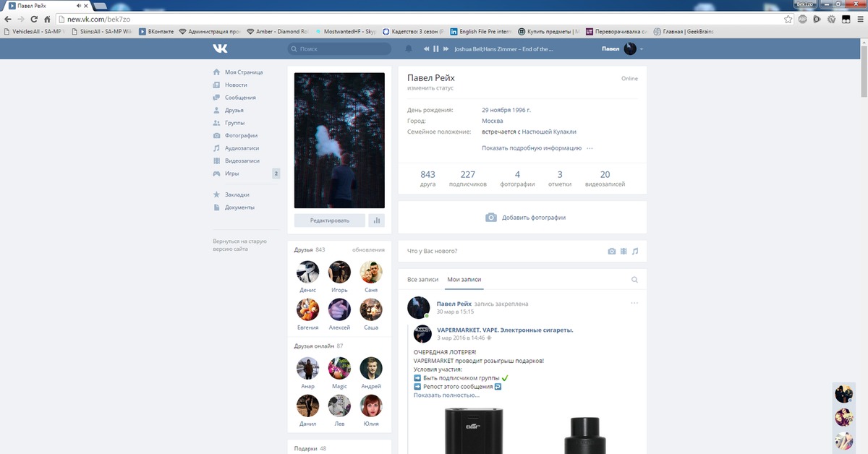Click the Редактировать button
This screenshot has width=868, height=454.
[330, 220]
